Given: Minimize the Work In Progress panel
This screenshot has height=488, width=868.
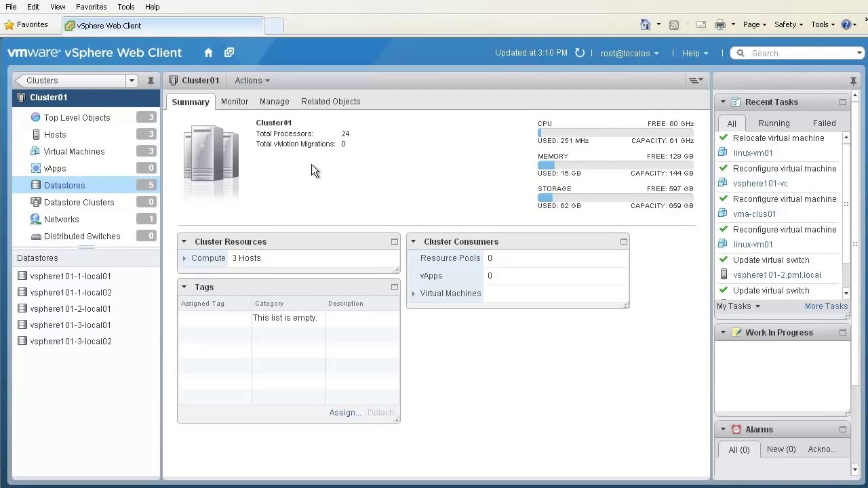Looking at the screenshot, I should click(842, 333).
